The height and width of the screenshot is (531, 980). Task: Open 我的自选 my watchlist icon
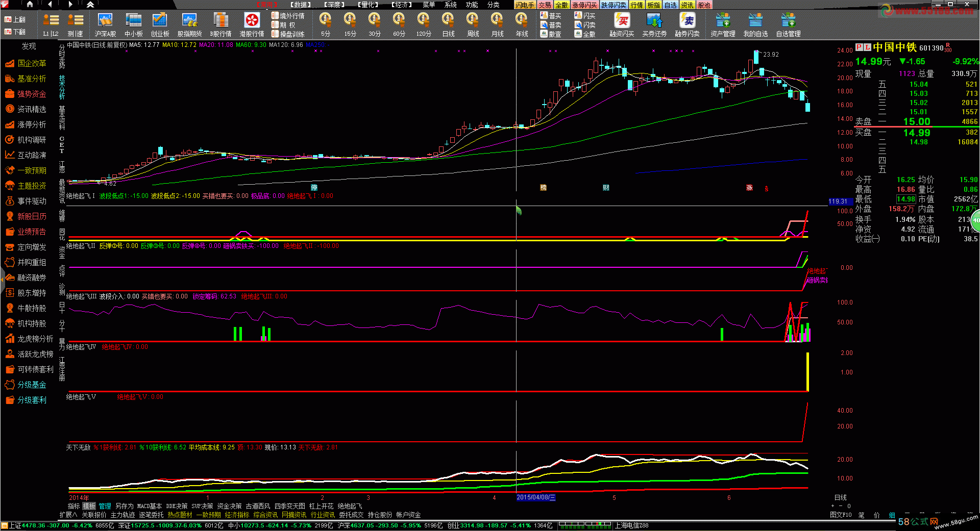(x=755, y=24)
